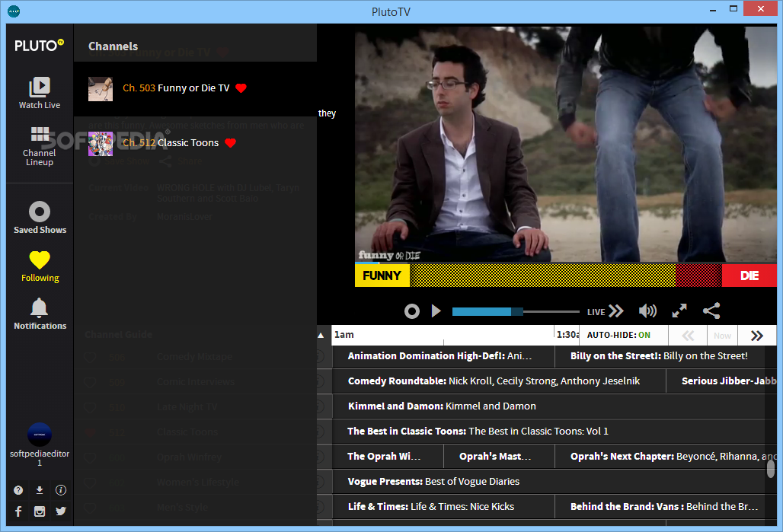783x532 pixels.
Task: Move the guide timeline forward
Action: point(757,336)
